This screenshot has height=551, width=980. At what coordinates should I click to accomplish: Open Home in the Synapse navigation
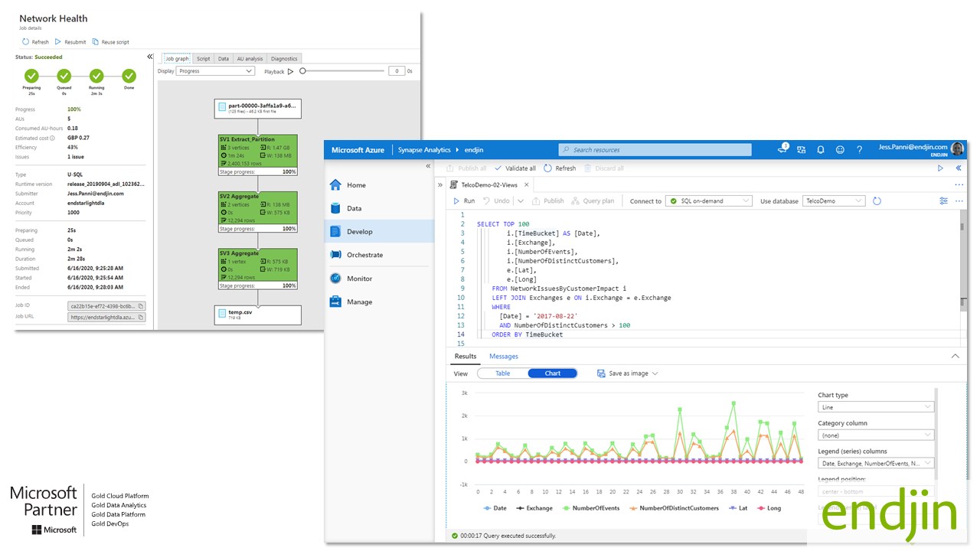pos(379,185)
